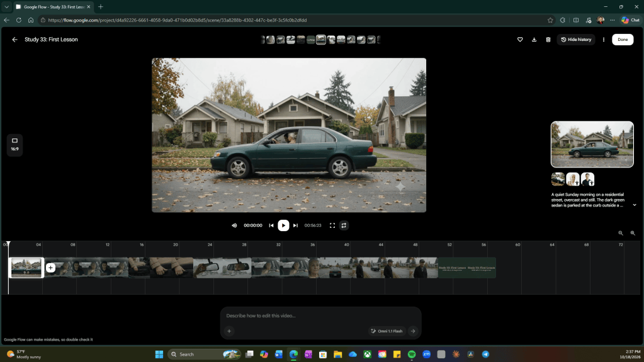The width and height of the screenshot is (644, 362).
Task: Open the Omni 1.1 Flash model selector
Action: point(387,331)
